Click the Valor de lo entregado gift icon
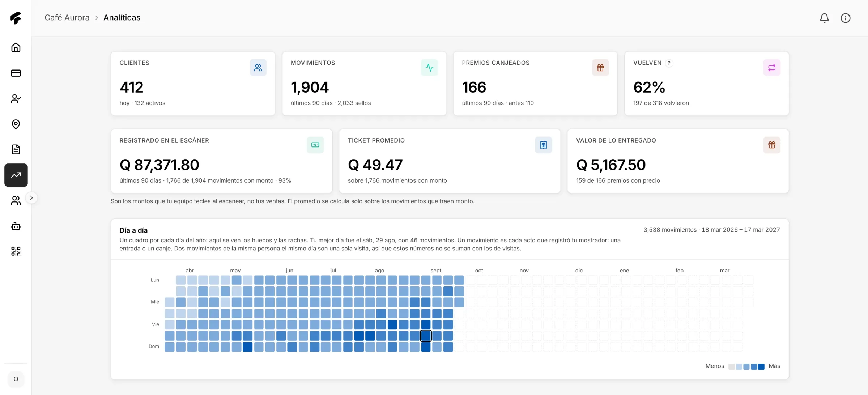Screen dimensions: 868x395 pos(772,145)
